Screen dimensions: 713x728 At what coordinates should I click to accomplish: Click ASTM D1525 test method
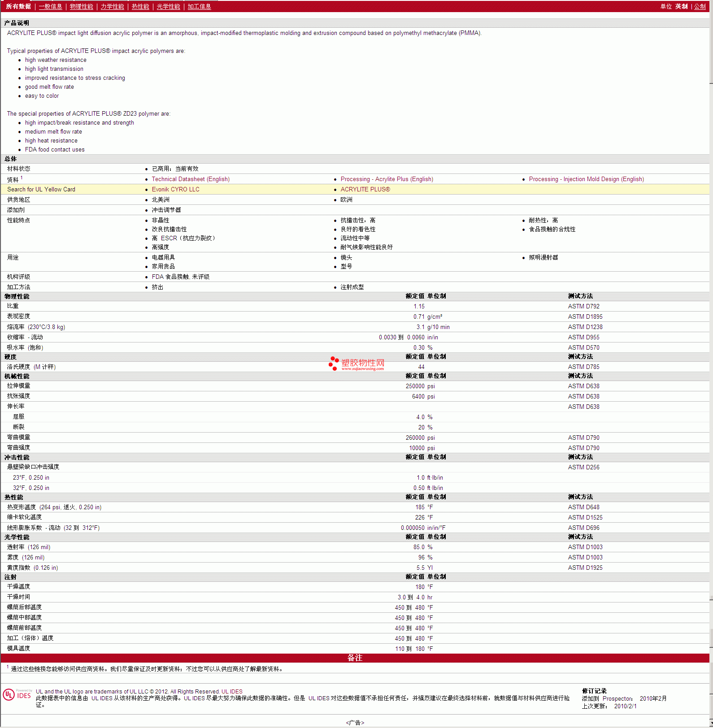click(x=585, y=517)
